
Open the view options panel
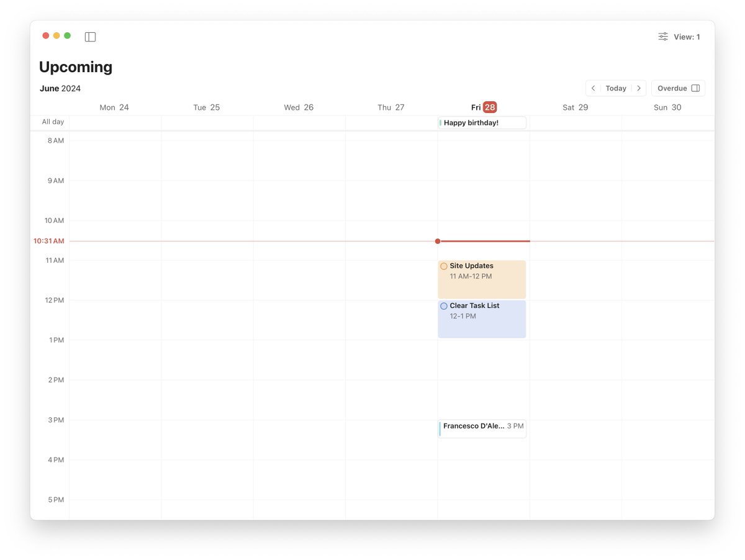click(x=662, y=37)
